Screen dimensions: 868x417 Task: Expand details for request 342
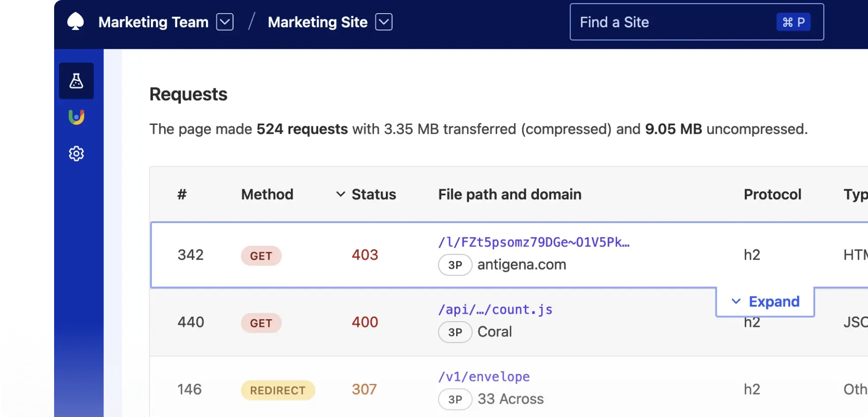point(765,301)
